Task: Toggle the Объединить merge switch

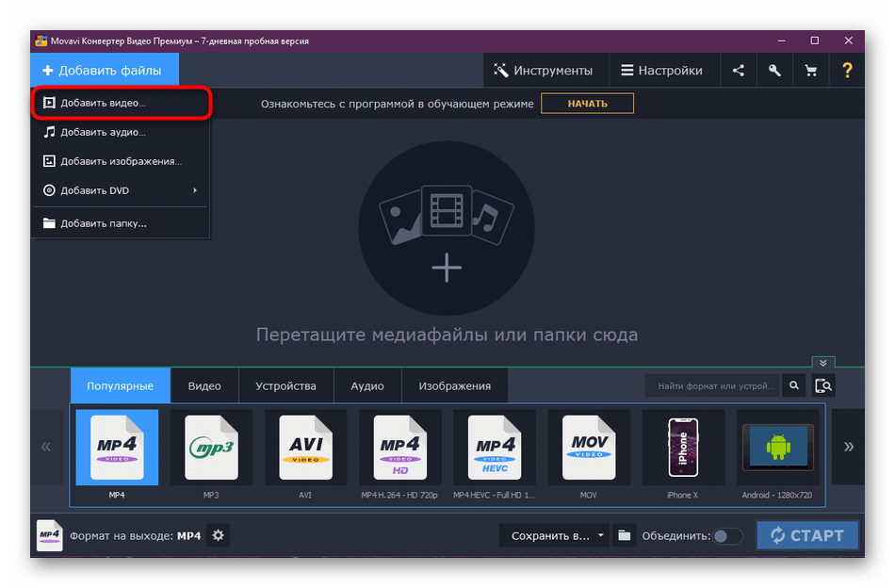Action: tap(726, 536)
